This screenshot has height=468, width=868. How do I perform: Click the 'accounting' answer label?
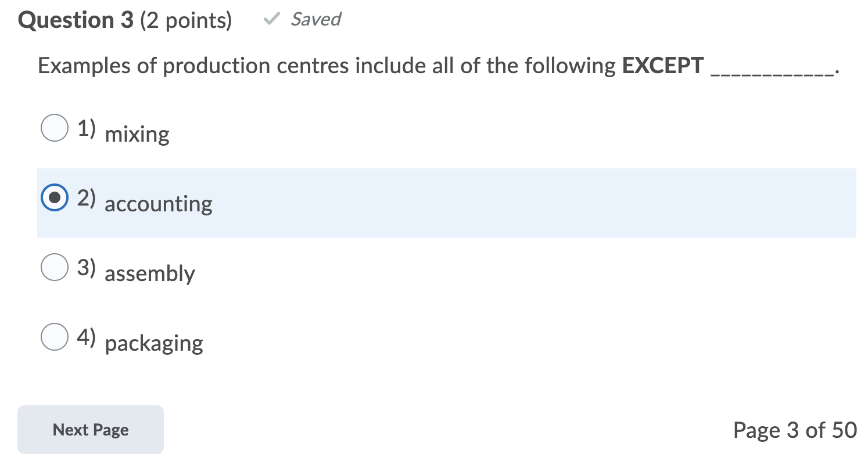pyautogui.click(x=157, y=204)
